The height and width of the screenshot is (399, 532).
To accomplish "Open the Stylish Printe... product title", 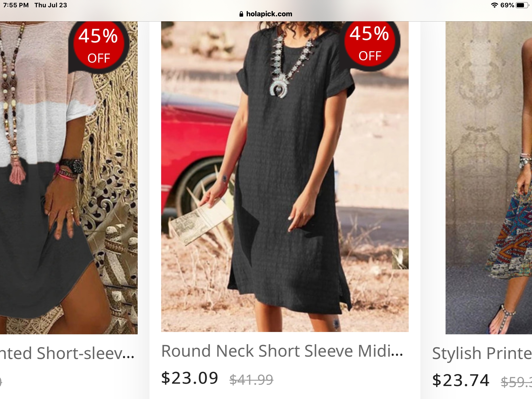I will point(482,354).
